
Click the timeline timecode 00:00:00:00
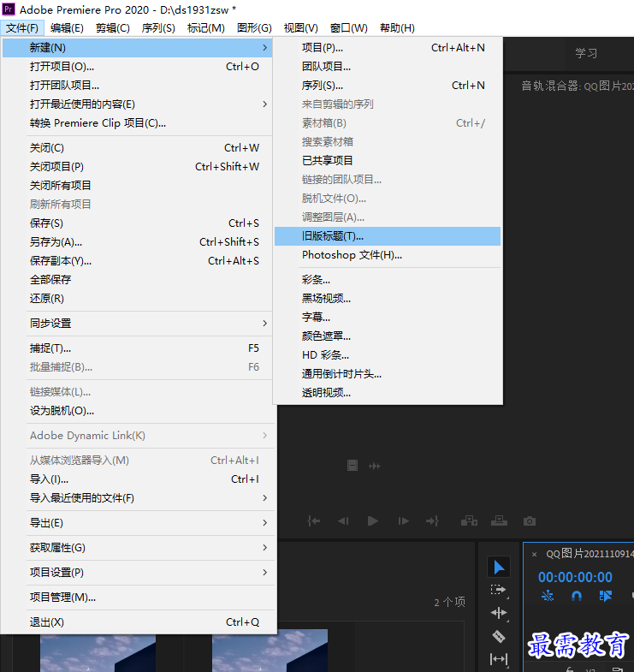[x=575, y=577]
